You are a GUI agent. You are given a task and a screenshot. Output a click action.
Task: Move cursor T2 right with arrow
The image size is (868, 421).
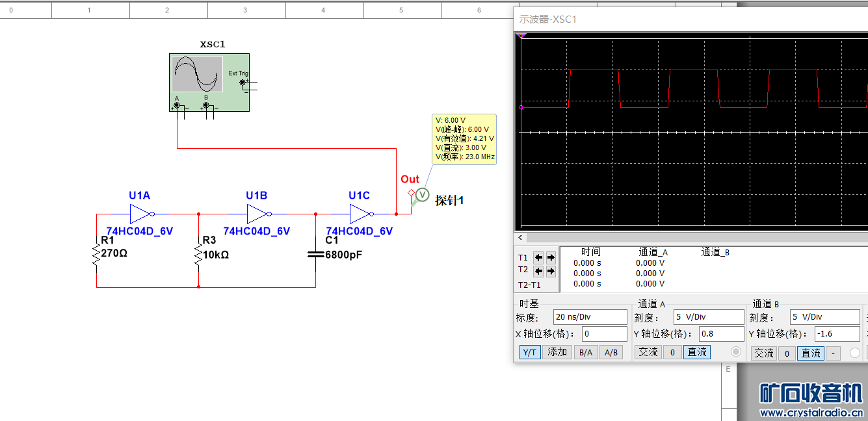[x=551, y=271]
